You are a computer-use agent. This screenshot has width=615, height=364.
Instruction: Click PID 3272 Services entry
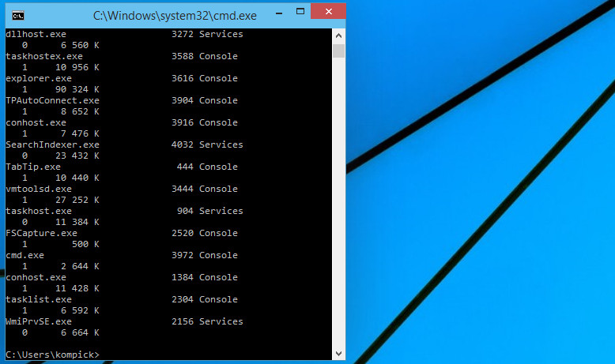[x=207, y=34]
